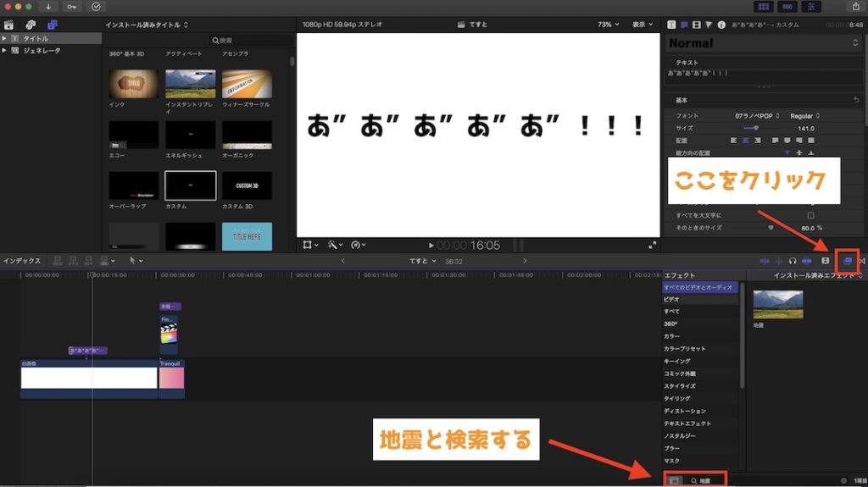Viewport: 868px width, 487px height.
Task: Expand the タイトル tree item
Action: coord(4,39)
